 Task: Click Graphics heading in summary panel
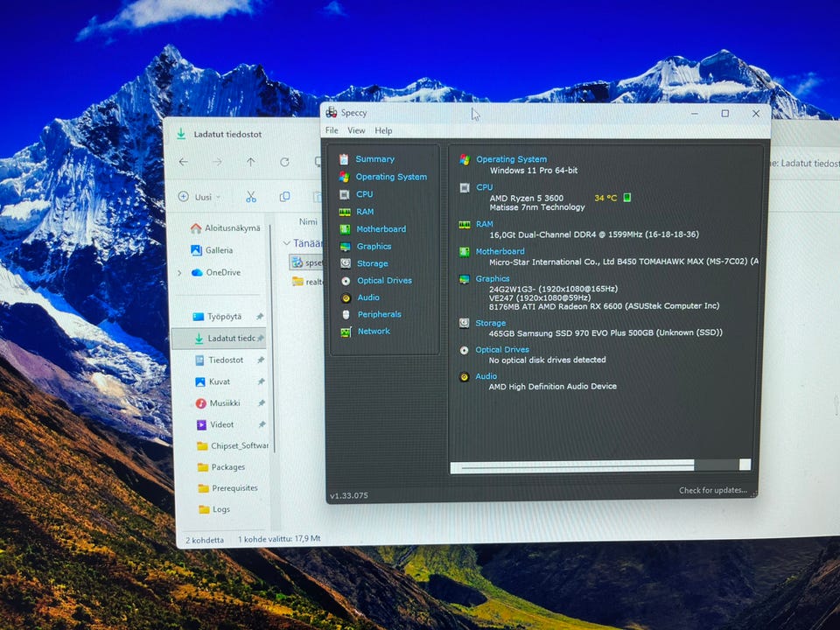tap(493, 278)
